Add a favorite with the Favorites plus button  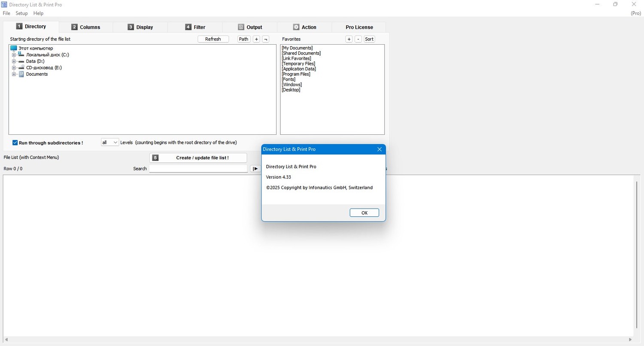(x=349, y=39)
